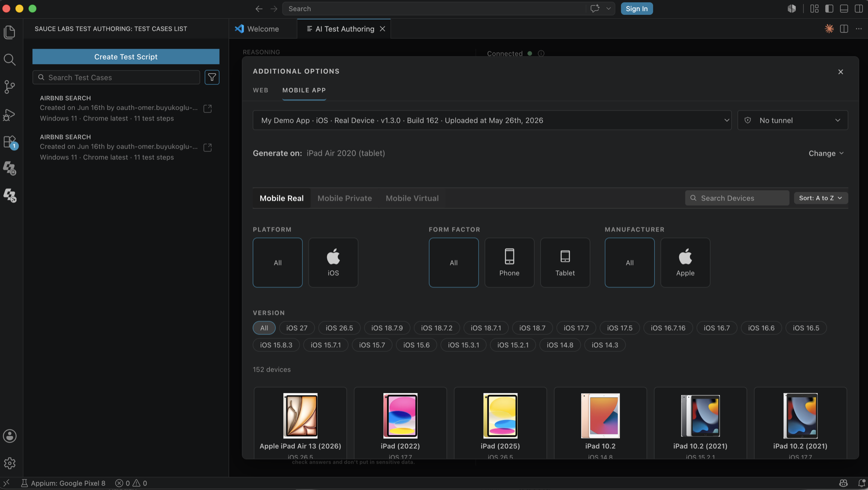This screenshot has height=490, width=868.
Task: Expand the Change device dropdown
Action: pos(826,154)
